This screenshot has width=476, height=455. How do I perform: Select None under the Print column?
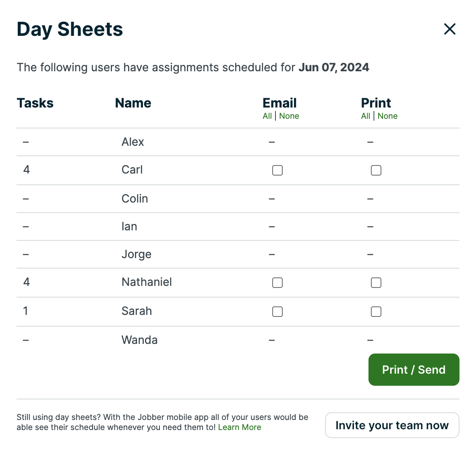(387, 116)
